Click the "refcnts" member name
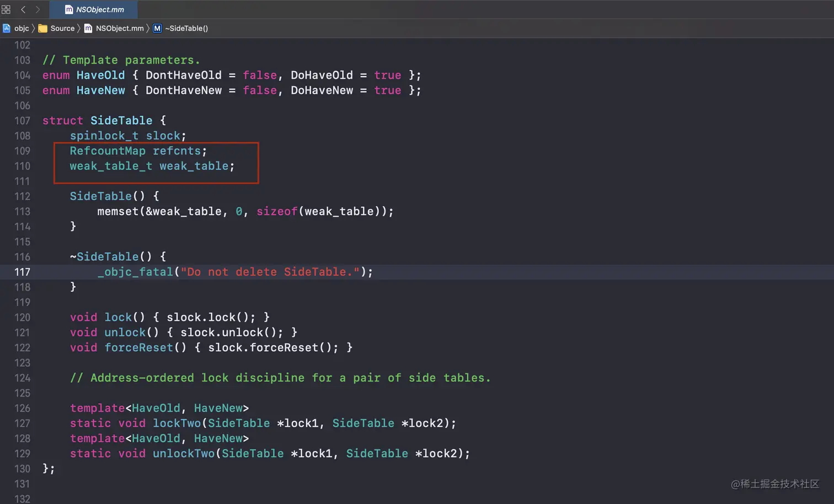834x504 pixels. (x=177, y=151)
